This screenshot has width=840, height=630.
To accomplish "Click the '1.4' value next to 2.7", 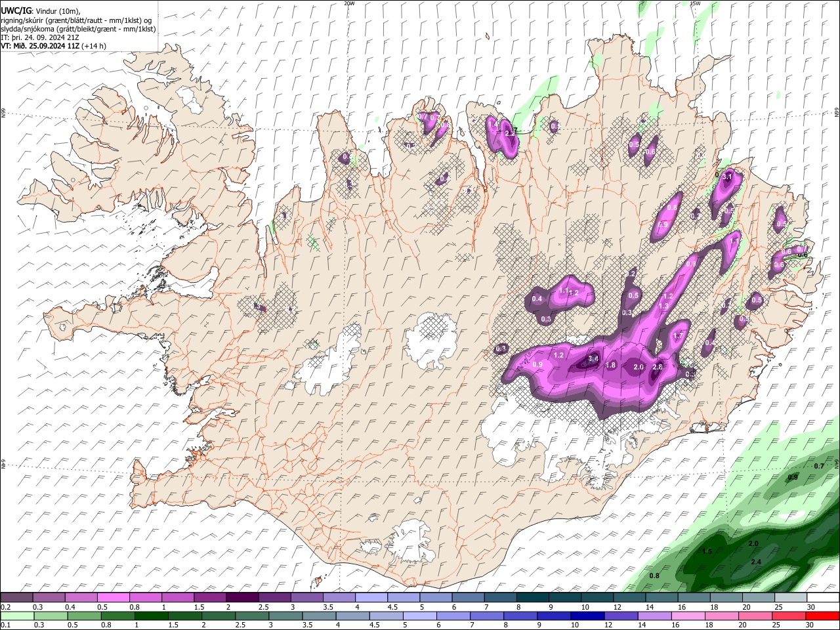I will point(493,124).
